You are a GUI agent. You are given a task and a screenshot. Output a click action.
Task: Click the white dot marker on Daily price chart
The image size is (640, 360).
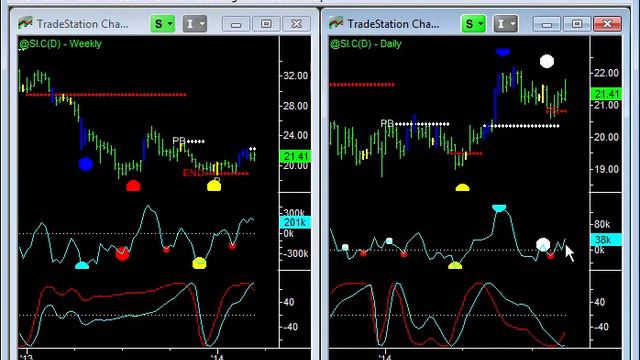(547, 61)
